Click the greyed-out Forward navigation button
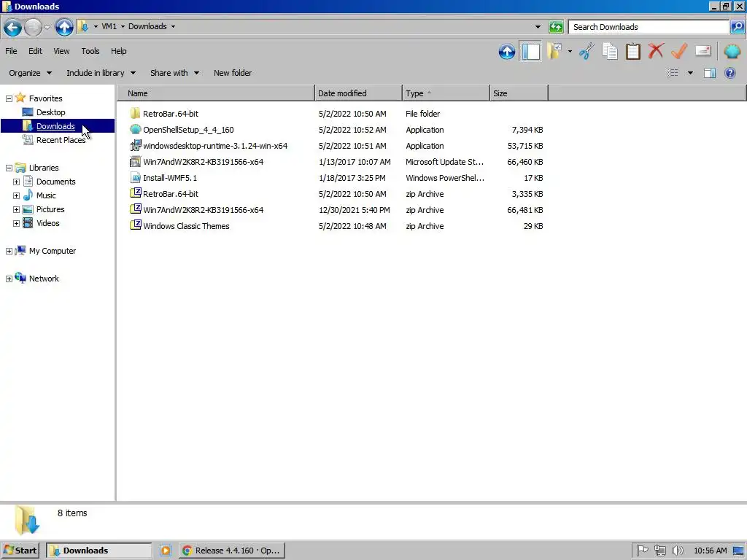The image size is (747, 560). (x=33, y=27)
